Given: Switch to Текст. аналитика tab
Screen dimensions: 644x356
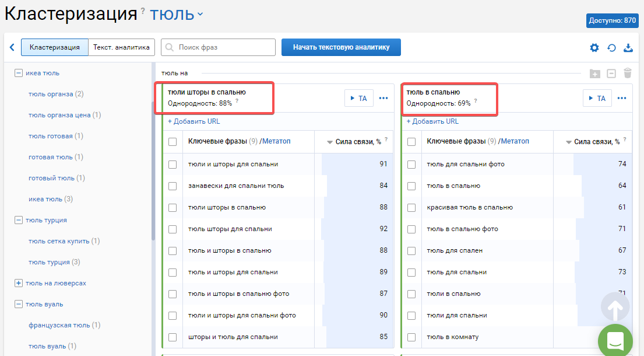Looking at the screenshot, I should [x=121, y=47].
